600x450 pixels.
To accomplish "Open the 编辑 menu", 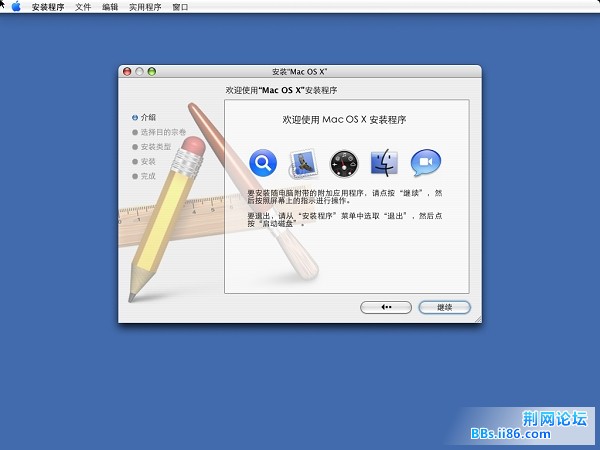I will point(110,7).
